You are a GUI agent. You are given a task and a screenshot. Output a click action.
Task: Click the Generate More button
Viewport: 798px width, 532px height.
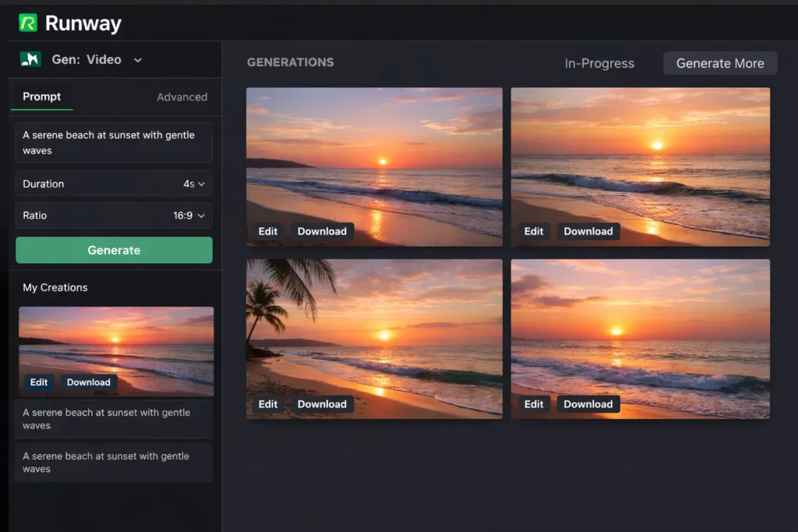pos(719,63)
